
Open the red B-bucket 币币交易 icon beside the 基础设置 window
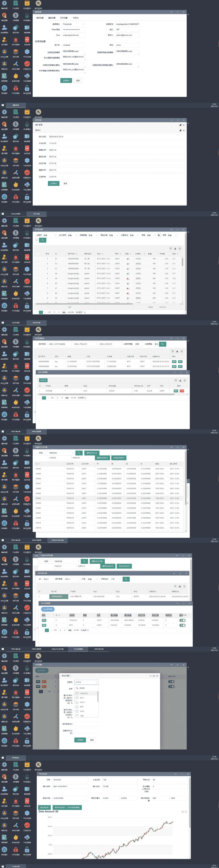click(x=16, y=88)
